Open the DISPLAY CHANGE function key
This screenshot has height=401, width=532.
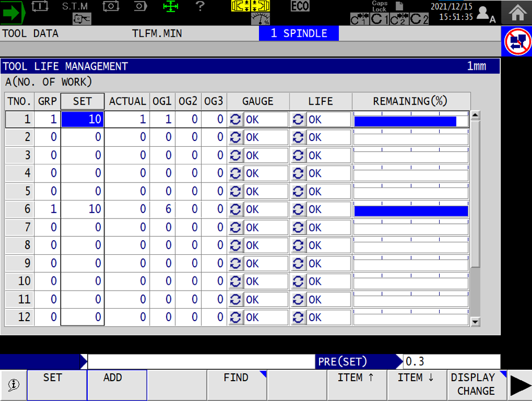point(475,385)
